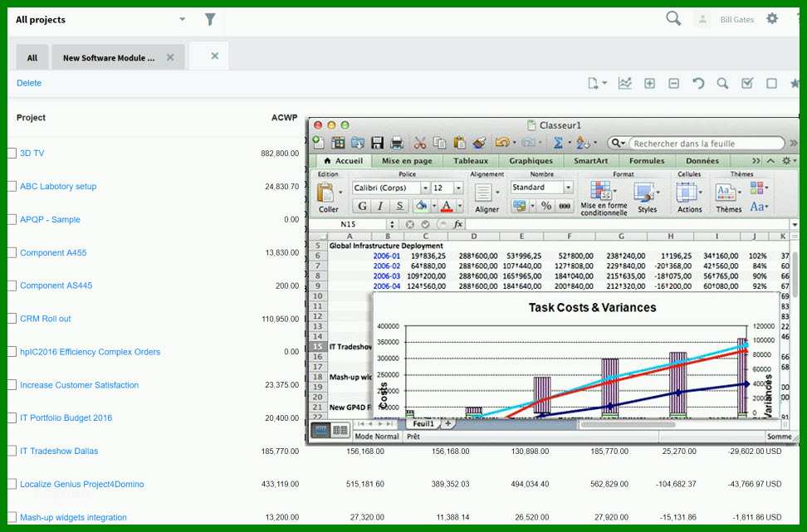Click the AutoSum sigma icon in Excel
This screenshot has height=532, width=807.
(x=558, y=143)
